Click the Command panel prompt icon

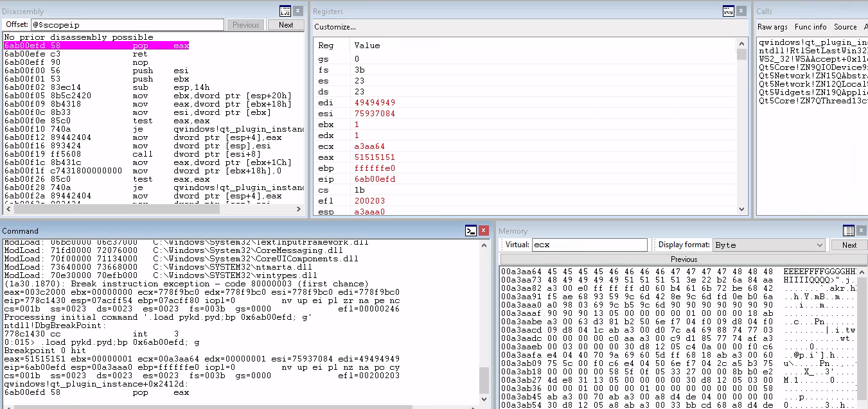(470, 231)
